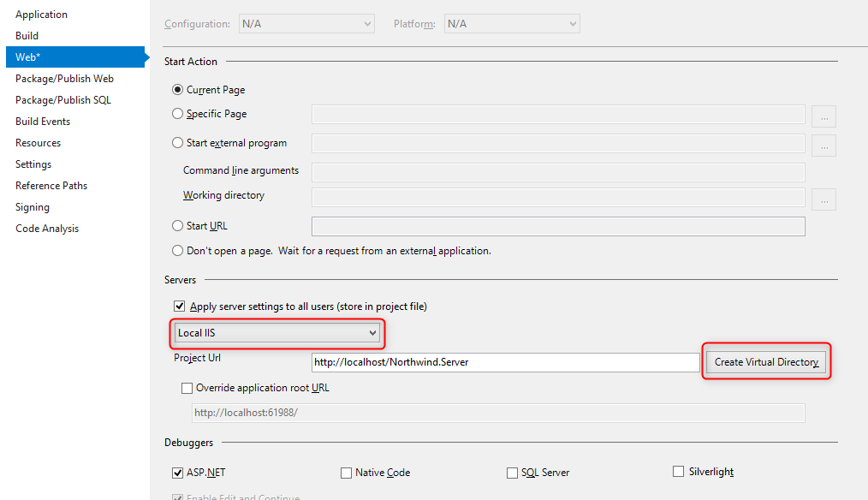Disable the ASP.NET debugger
868x500 pixels.
pos(177,472)
